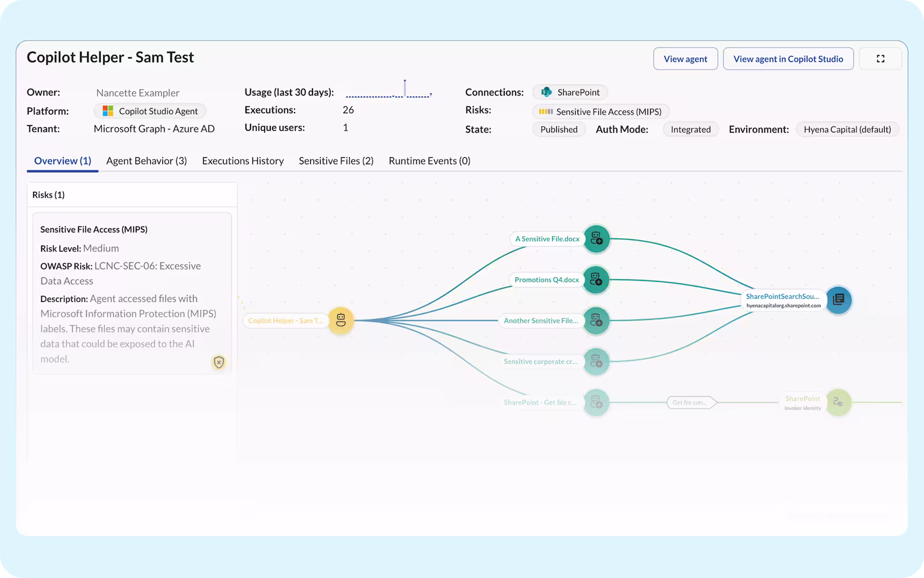Select the robot icon on A Sensitive File.docx node
This screenshot has width=924, height=578.
pyautogui.click(x=595, y=239)
